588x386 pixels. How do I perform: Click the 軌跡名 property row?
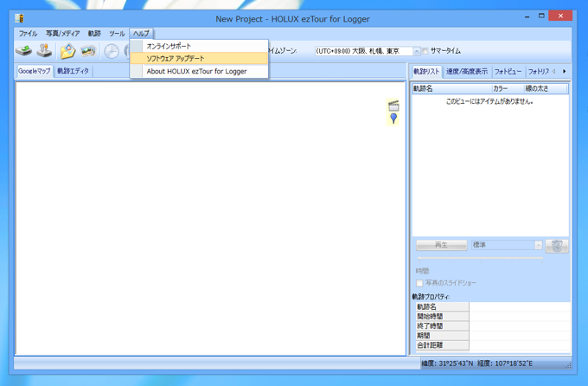point(493,306)
